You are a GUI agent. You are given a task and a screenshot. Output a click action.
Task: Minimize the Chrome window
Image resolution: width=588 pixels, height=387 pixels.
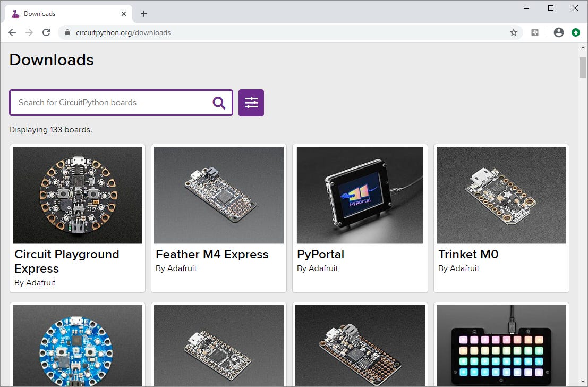[x=526, y=8]
